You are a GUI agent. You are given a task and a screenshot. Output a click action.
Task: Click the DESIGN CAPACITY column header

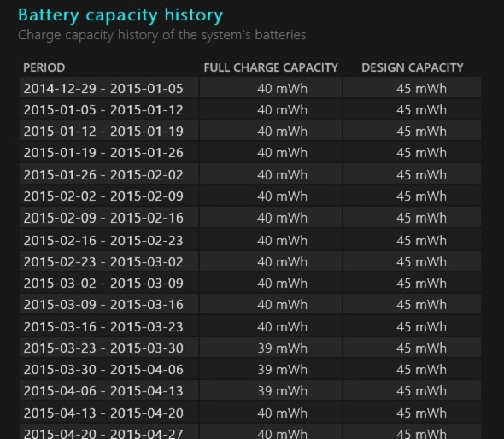click(413, 67)
